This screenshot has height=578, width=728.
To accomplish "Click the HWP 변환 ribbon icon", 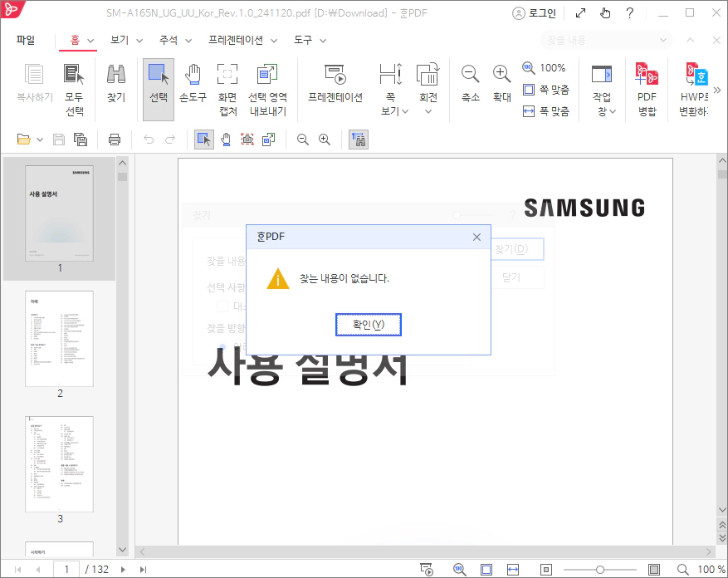I will pyautogui.click(x=694, y=90).
